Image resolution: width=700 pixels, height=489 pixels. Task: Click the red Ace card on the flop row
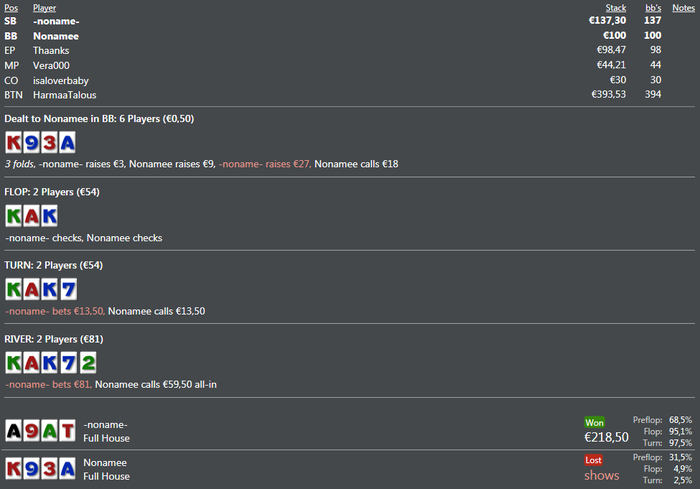[x=32, y=216]
